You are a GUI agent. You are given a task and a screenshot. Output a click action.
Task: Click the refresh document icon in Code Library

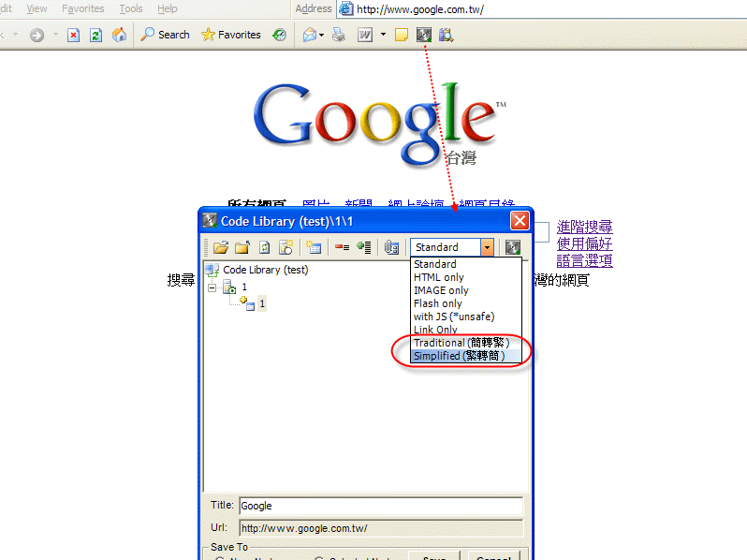tap(264, 247)
